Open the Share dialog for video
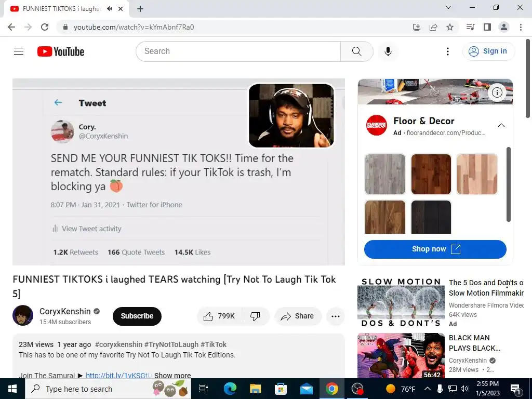Viewport: 532px width, 399px height. tap(298, 316)
